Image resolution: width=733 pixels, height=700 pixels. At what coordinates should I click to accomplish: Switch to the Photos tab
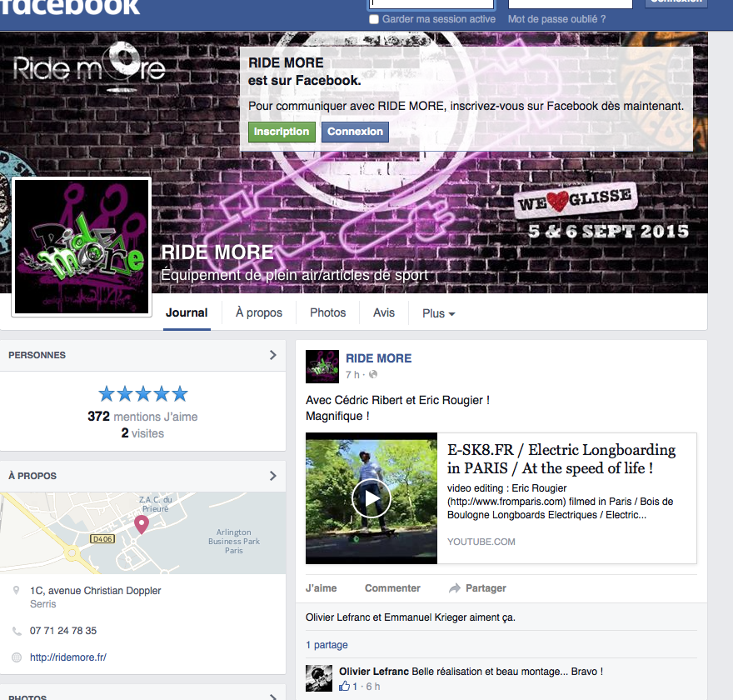tap(327, 312)
